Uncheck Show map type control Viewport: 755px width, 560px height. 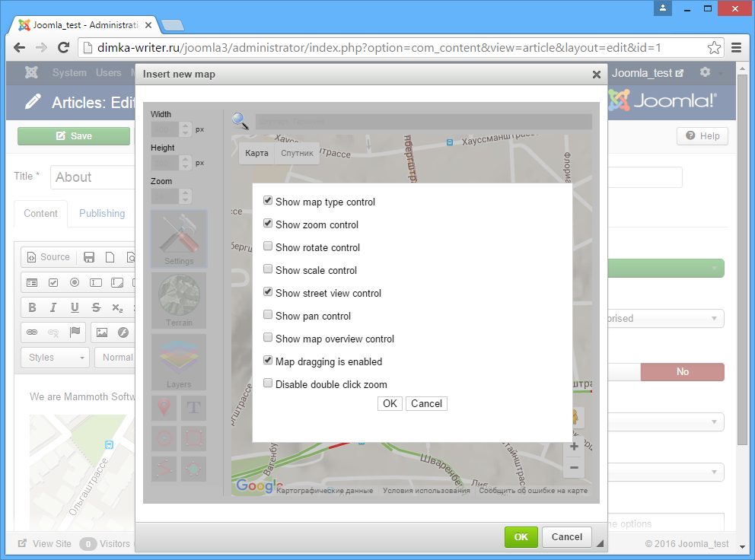coord(268,202)
